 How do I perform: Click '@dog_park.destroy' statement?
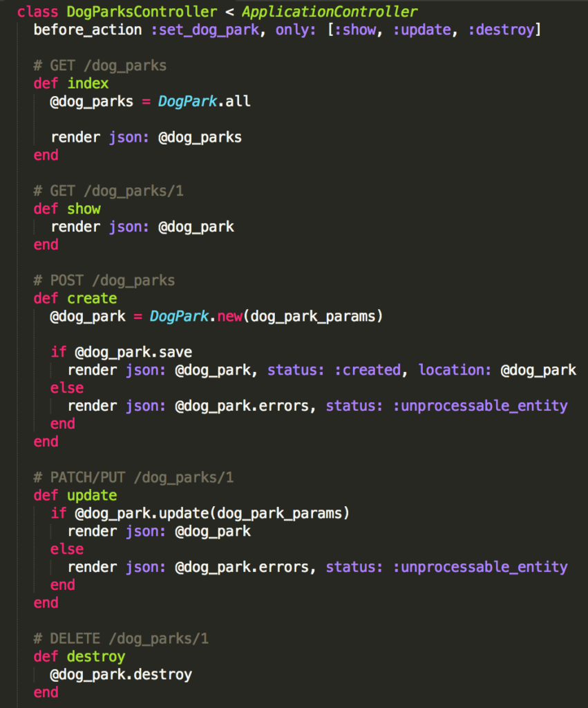pyautogui.click(x=121, y=675)
